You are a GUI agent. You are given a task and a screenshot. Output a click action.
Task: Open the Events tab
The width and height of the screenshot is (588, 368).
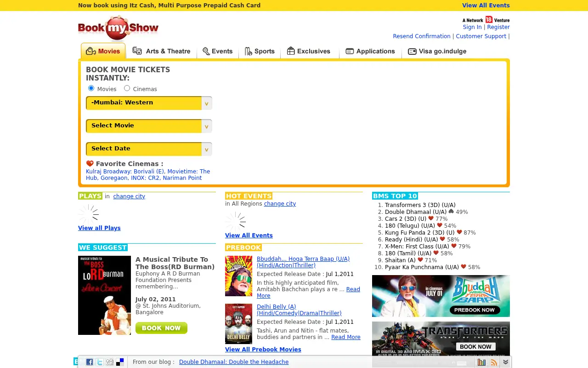pyautogui.click(x=218, y=51)
